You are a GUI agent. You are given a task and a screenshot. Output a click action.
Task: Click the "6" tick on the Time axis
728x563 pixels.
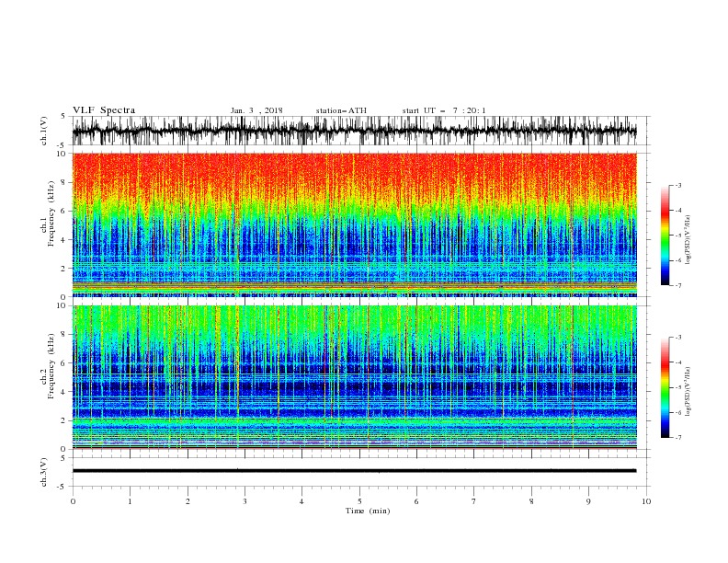tap(416, 501)
